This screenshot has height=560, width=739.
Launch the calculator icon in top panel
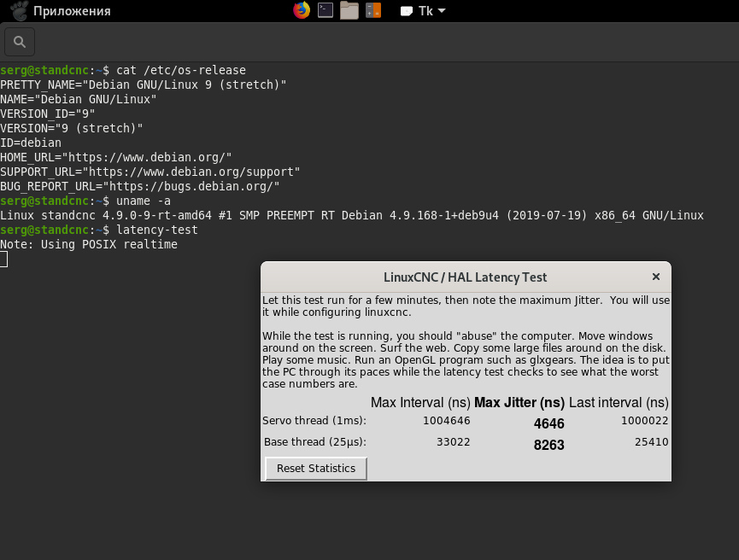[x=373, y=10]
